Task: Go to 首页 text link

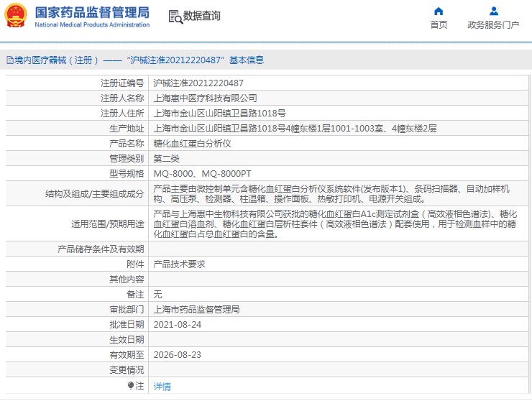Action: click(x=439, y=25)
